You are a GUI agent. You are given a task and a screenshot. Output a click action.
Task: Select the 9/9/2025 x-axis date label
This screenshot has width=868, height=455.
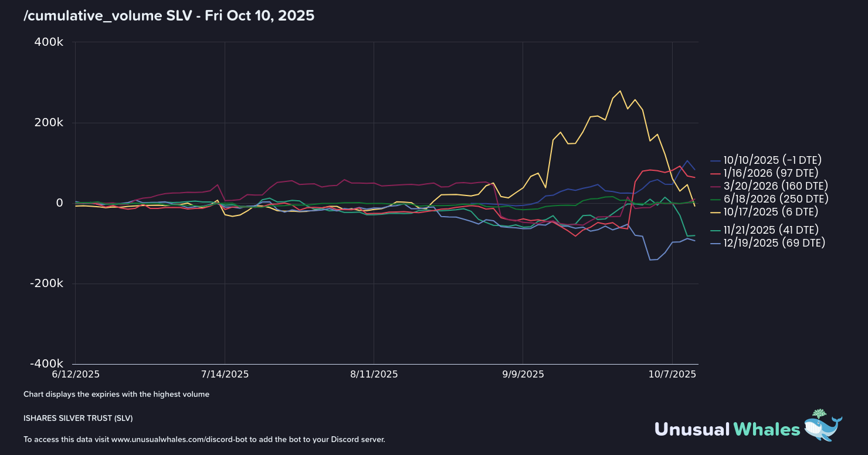(x=523, y=374)
